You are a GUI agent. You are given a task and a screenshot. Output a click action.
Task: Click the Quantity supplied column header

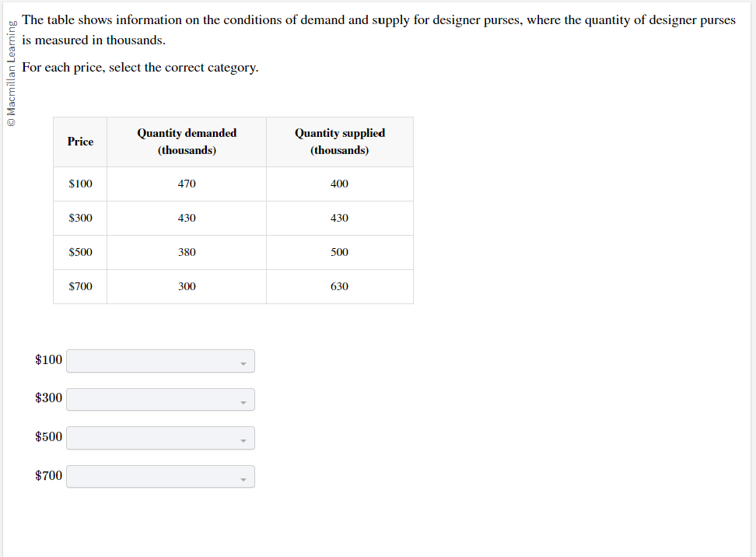pyautogui.click(x=339, y=142)
